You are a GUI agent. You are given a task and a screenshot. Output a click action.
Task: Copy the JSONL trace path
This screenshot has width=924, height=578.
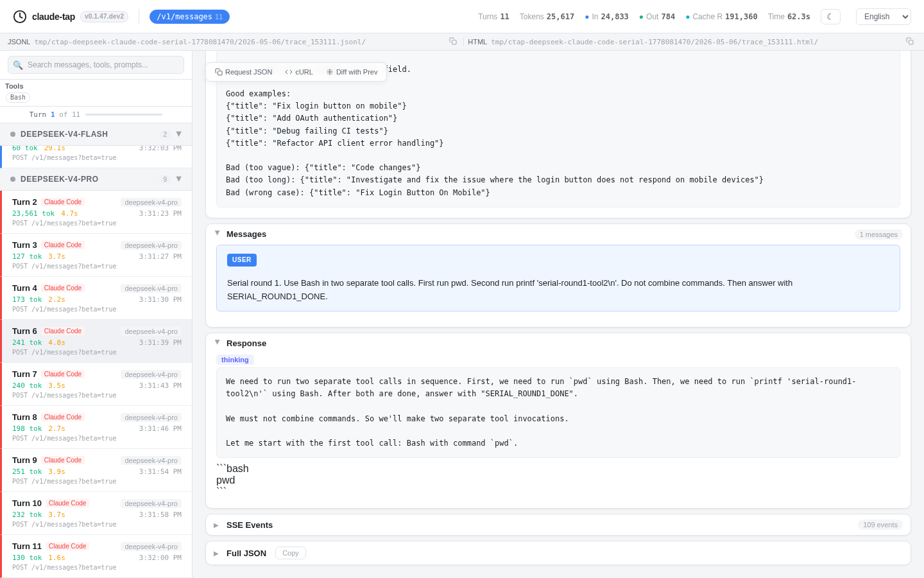click(x=453, y=41)
